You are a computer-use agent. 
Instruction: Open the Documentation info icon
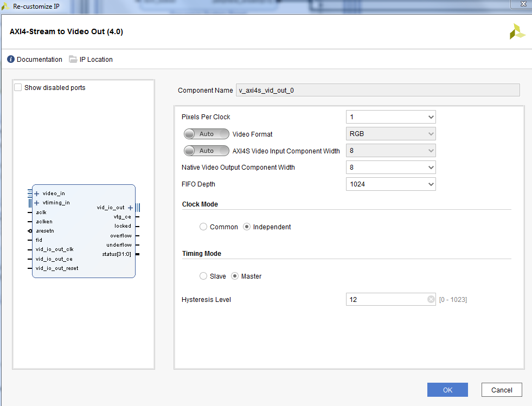11,60
